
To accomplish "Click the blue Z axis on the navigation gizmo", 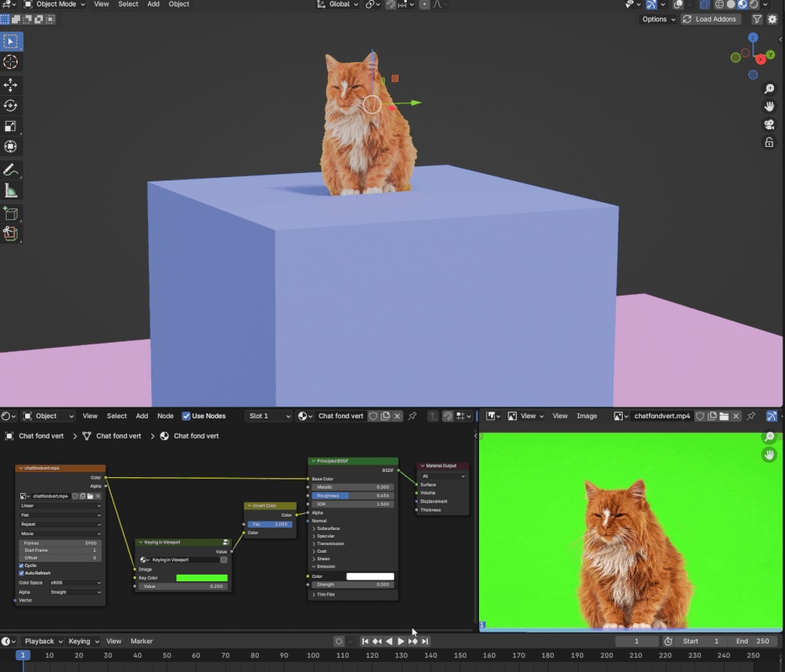I will 753,38.
